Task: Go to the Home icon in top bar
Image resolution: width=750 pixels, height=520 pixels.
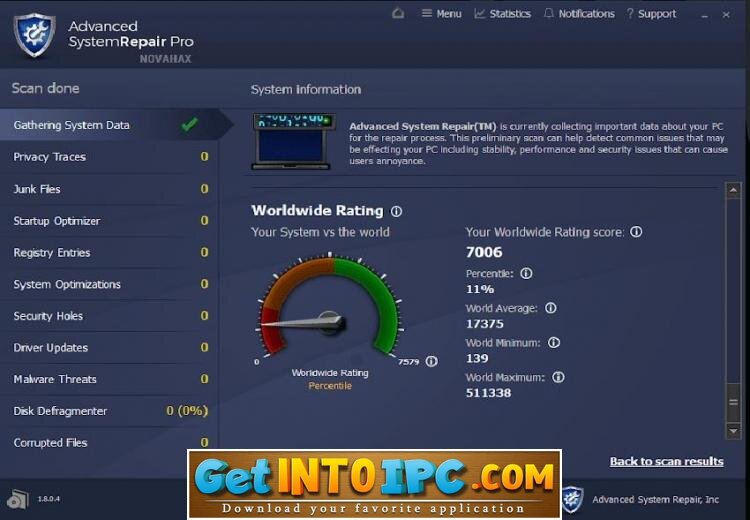Action: pos(397,13)
